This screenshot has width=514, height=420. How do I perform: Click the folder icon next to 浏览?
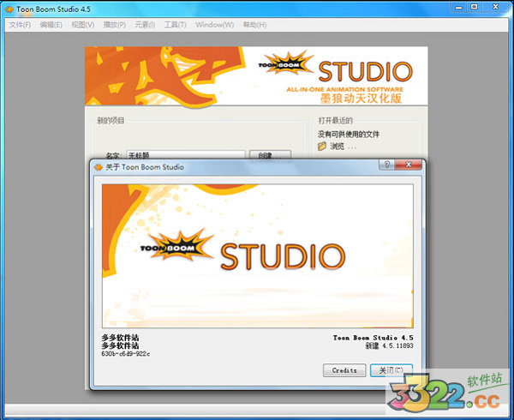tap(322, 147)
